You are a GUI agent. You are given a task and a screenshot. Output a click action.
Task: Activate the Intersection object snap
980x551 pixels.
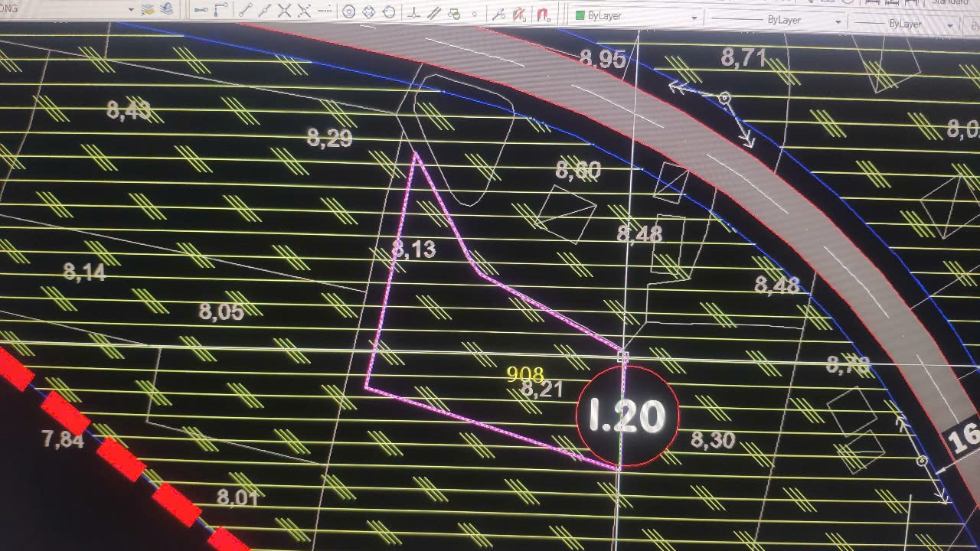[285, 11]
